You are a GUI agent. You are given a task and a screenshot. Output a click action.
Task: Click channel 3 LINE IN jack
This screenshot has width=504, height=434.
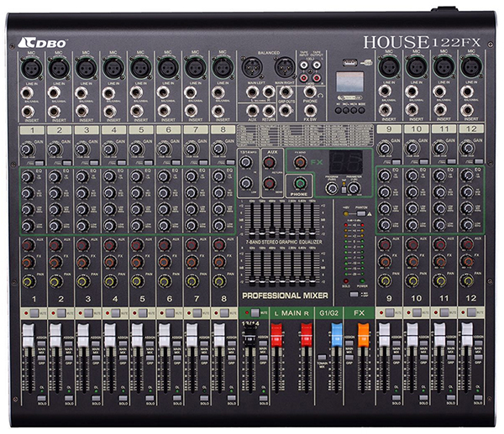(81, 93)
